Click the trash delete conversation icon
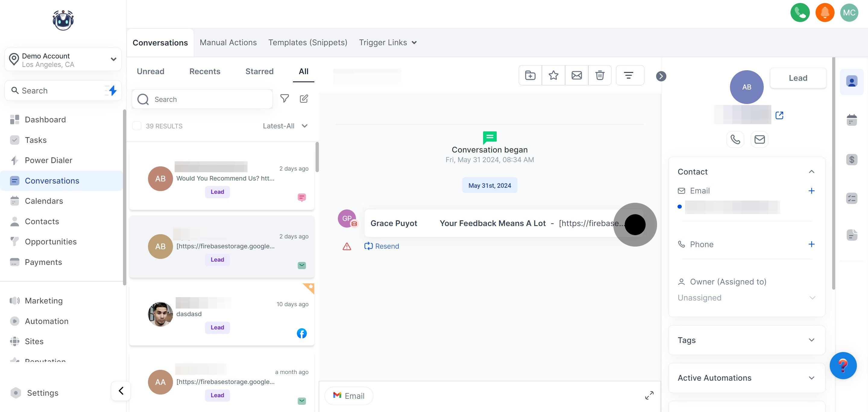The width and height of the screenshot is (868, 412). (599, 75)
